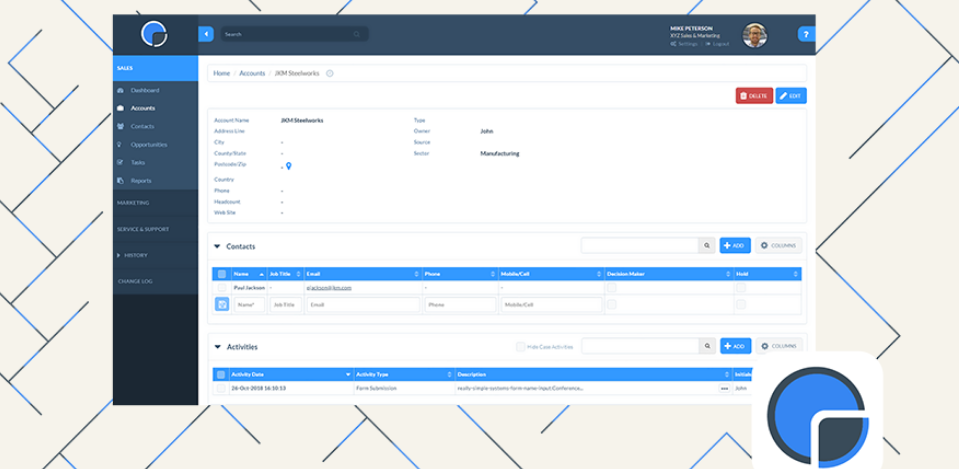
Task: Click the Contacts people icon
Action: 120,127
